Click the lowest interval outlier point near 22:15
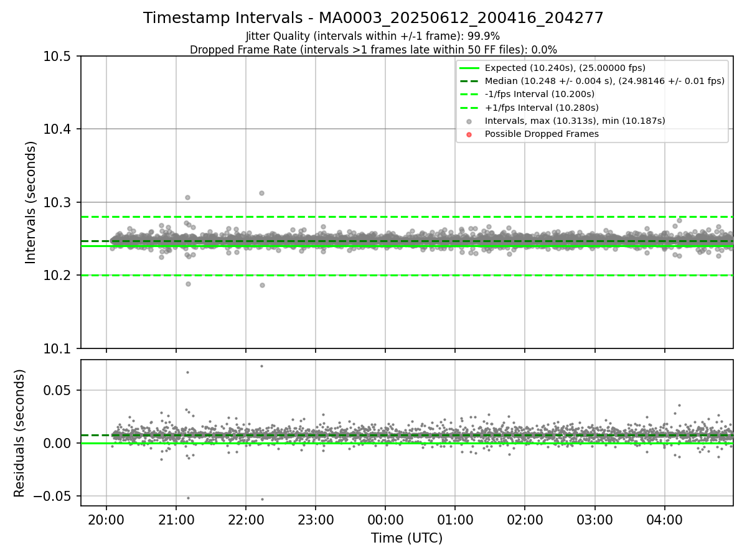The height and width of the screenshot is (560, 747). pyautogui.click(x=262, y=285)
